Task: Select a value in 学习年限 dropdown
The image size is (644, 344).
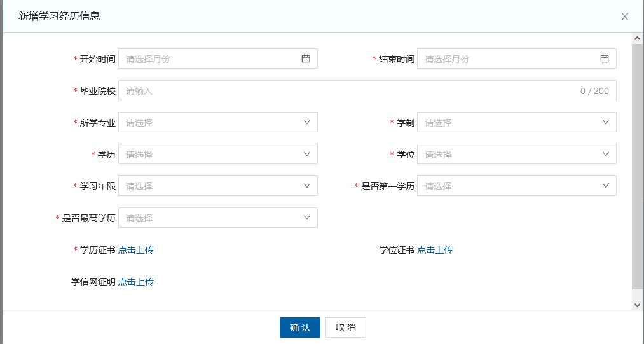Action: (x=217, y=186)
